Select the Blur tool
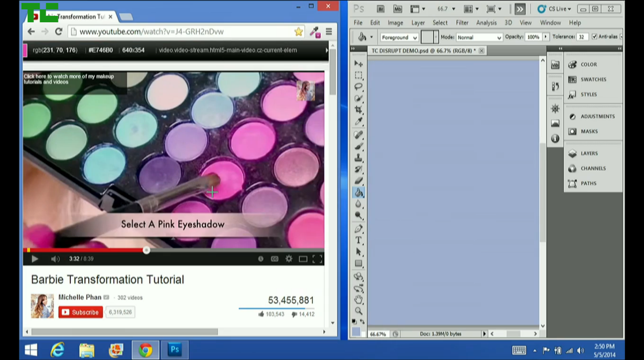 pos(359,204)
